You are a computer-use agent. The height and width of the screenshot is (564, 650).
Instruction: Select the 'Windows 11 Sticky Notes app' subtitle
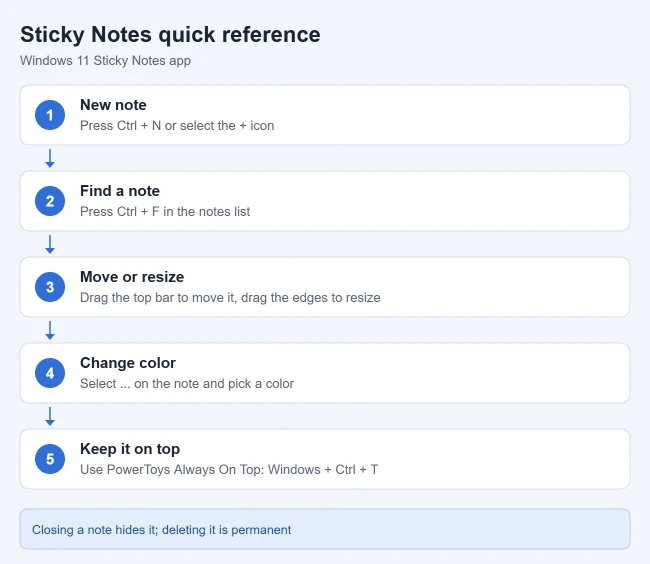click(105, 61)
